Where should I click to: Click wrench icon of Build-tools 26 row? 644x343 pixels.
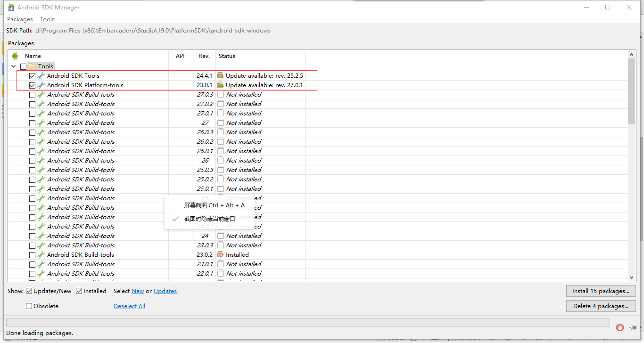point(41,161)
